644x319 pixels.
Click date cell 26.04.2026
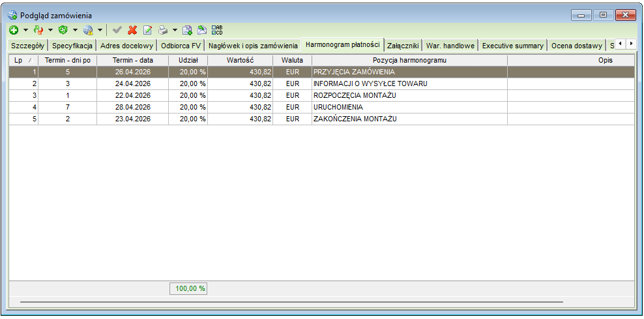(133, 72)
